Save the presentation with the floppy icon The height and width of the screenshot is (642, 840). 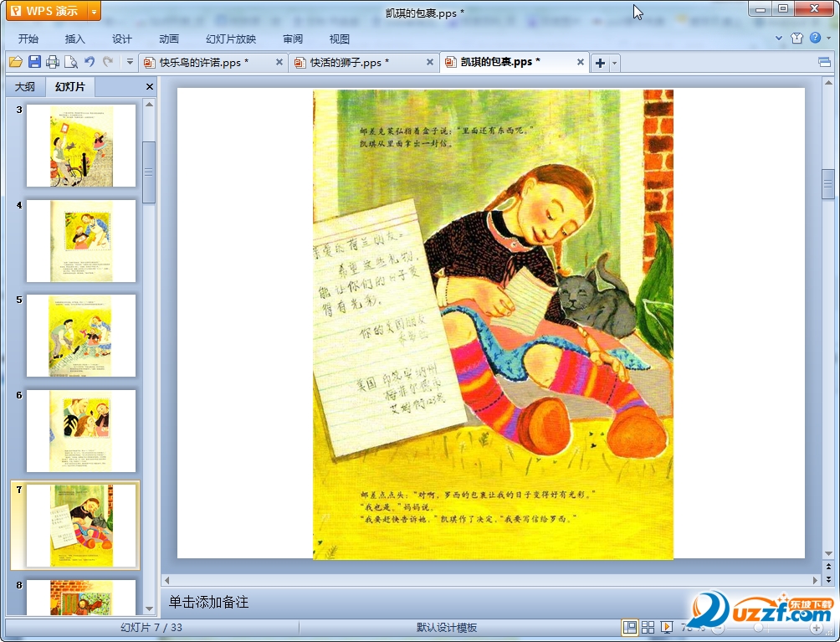pyautogui.click(x=34, y=62)
